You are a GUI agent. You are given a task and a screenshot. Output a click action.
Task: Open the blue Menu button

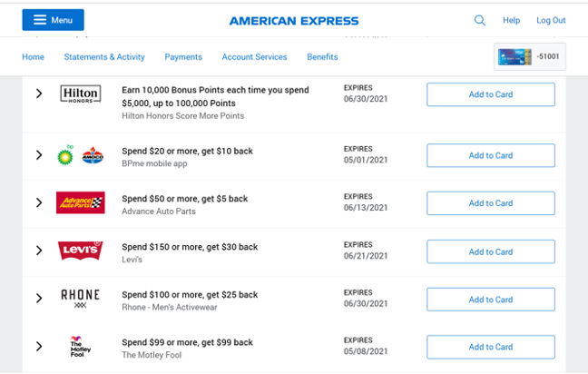tap(53, 20)
